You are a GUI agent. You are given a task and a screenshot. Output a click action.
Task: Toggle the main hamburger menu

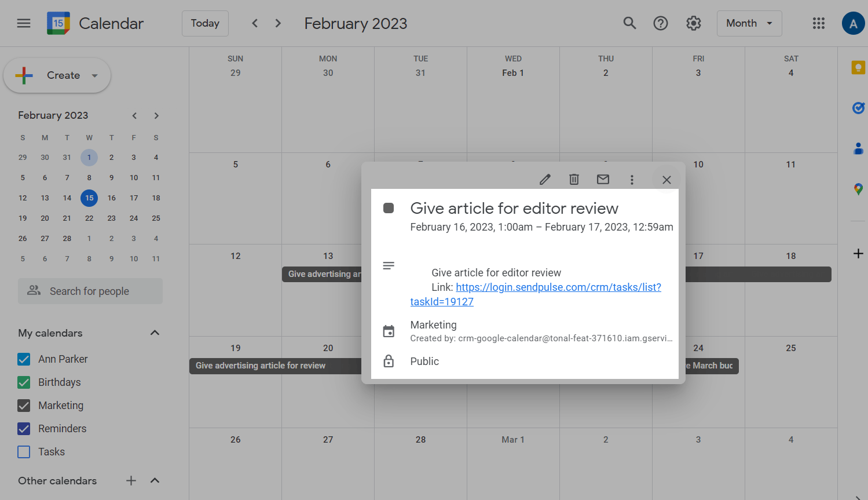point(24,23)
